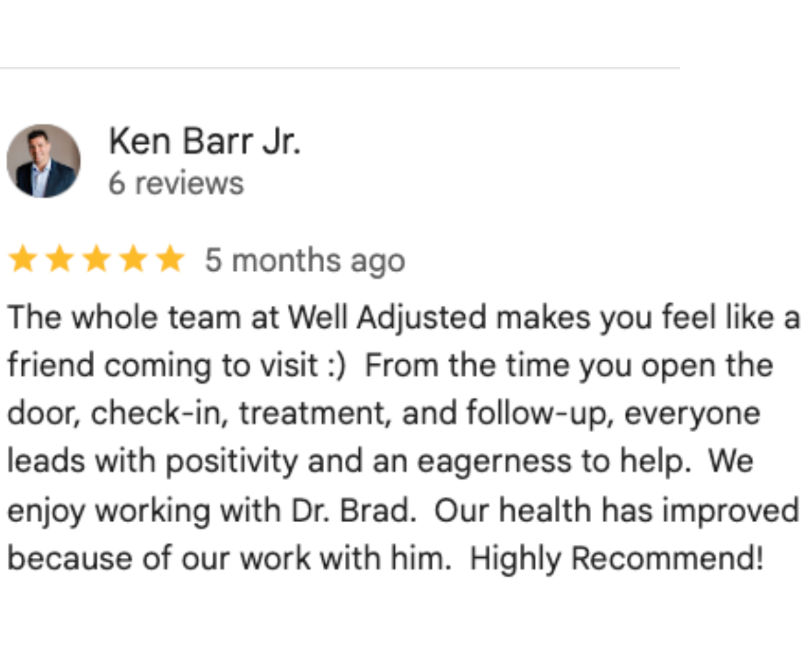This screenshot has height=672, width=807.
Task: Click the first rating star
Action: 23,259
